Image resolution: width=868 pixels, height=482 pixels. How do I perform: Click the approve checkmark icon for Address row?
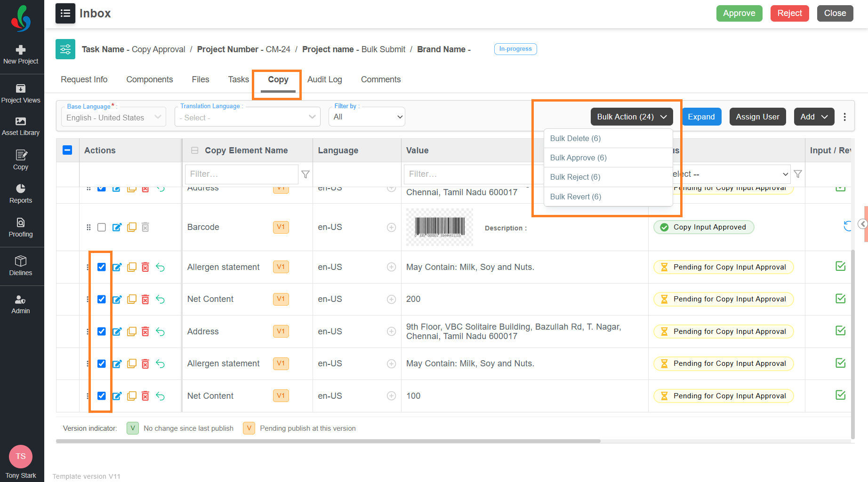(x=841, y=331)
